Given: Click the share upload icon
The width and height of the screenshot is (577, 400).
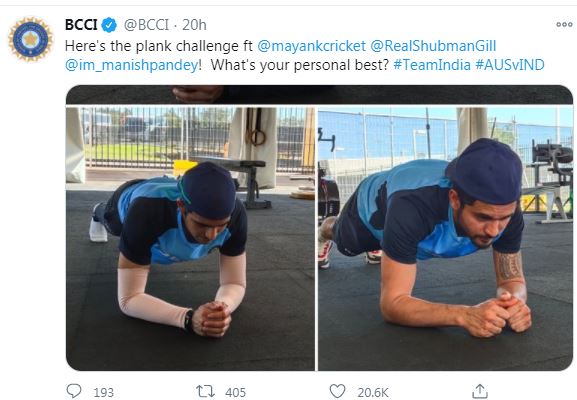Looking at the screenshot, I should [x=480, y=391].
